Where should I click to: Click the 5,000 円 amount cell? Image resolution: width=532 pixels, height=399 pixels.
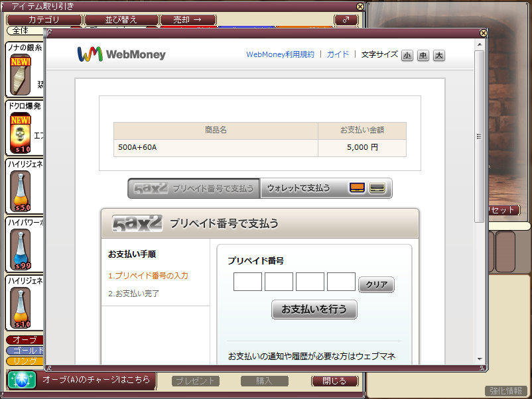click(362, 148)
